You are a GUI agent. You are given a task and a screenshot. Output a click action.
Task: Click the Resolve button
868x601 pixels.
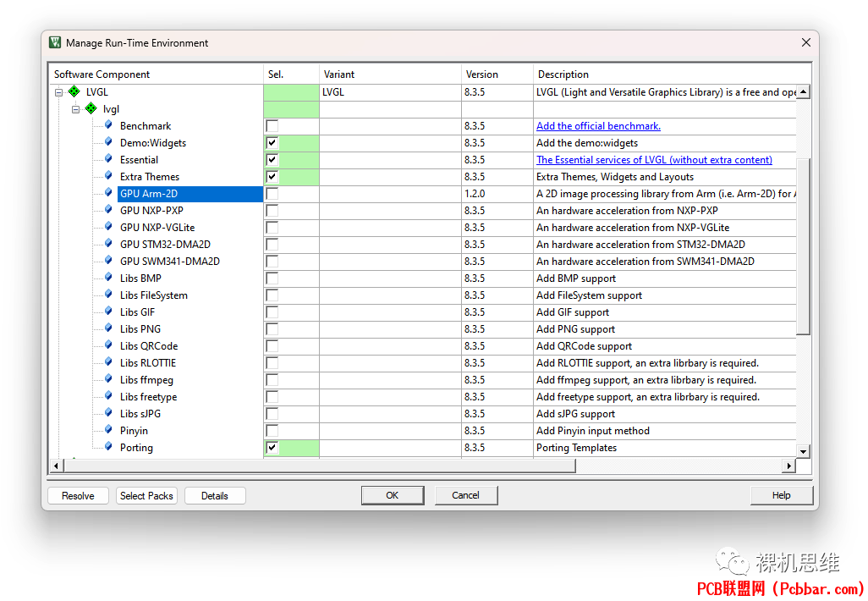(78, 496)
